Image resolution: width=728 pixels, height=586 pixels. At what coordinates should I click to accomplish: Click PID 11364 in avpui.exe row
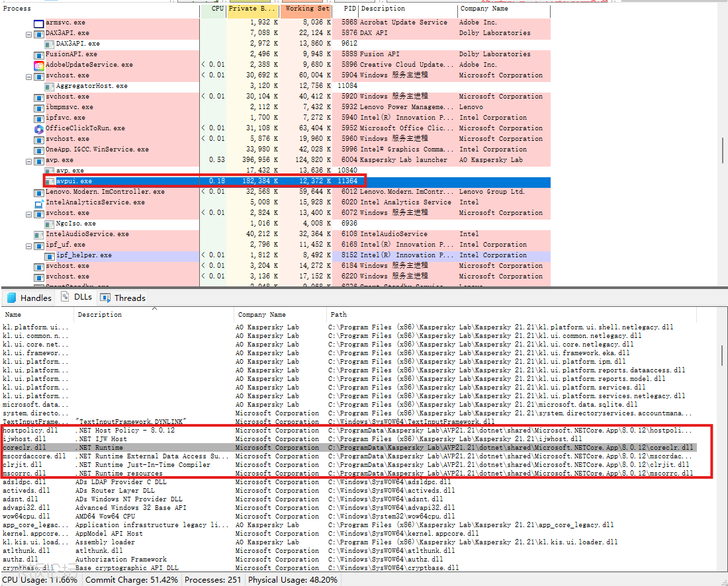(347, 181)
